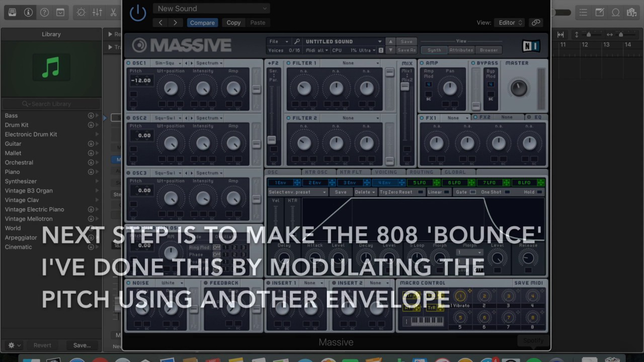Toggle the Smart Controls dial icon
Viewport: 644px width, 362px height.
pos(81,13)
